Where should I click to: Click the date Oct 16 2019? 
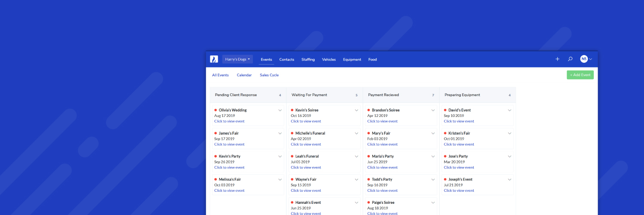point(301,116)
